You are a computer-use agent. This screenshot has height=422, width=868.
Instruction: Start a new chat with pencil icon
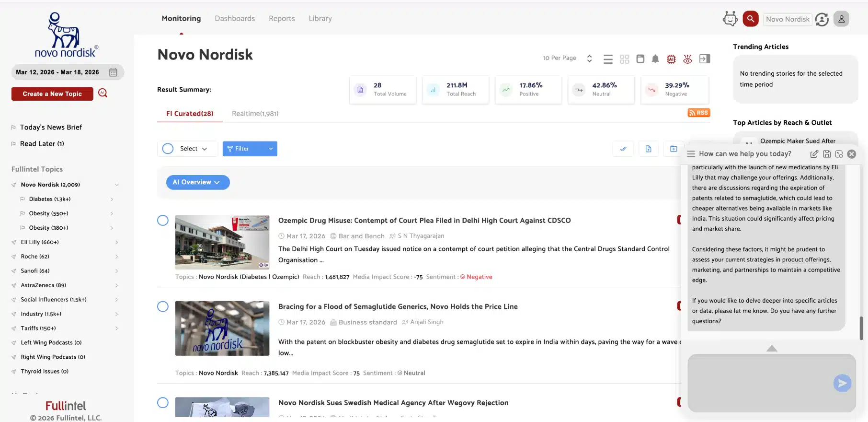(814, 154)
